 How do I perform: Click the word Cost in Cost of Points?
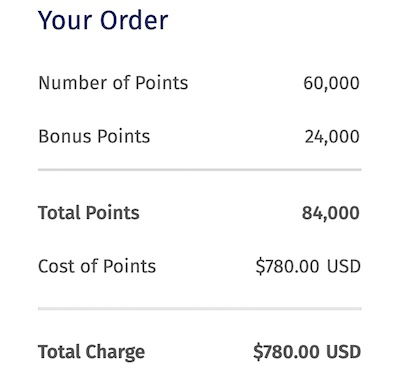click(56, 266)
